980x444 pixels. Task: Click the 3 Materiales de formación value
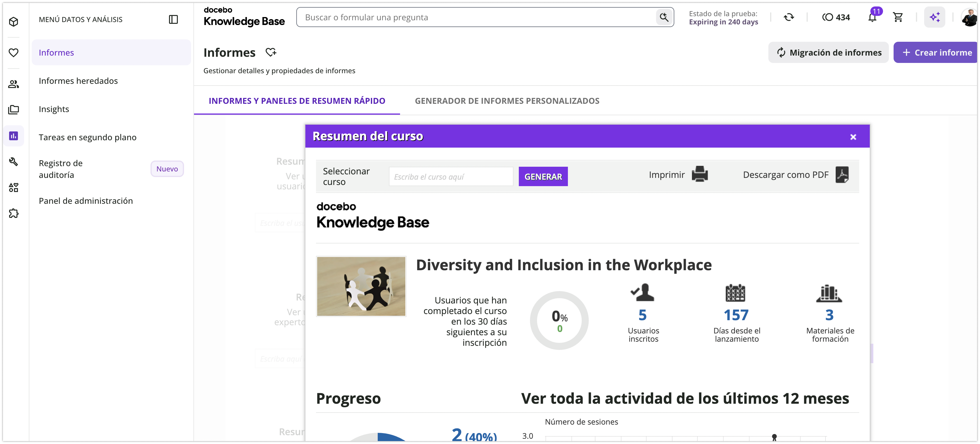[829, 315]
